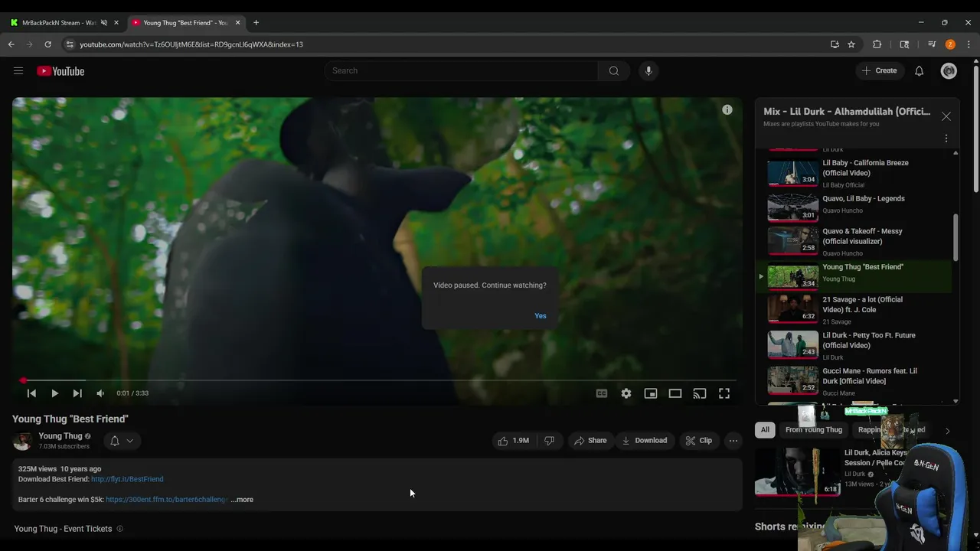The width and height of the screenshot is (980, 551).
Task: Dislike the Young Thug video
Action: (549, 441)
